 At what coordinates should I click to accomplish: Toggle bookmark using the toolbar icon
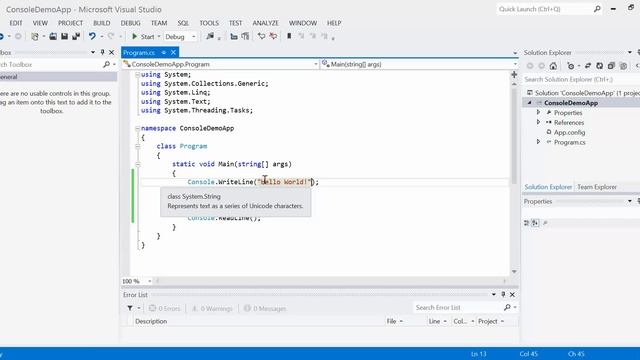[x=289, y=36]
